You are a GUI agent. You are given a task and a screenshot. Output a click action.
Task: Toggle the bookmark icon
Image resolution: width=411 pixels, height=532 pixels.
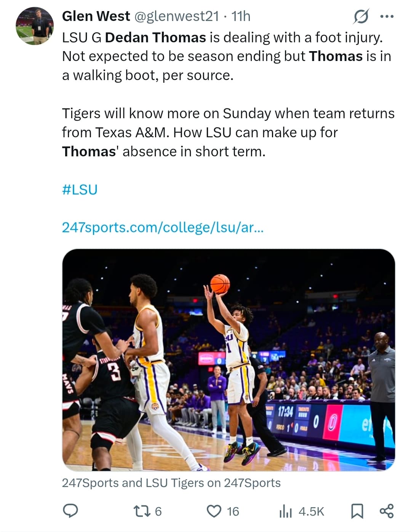[x=357, y=511]
